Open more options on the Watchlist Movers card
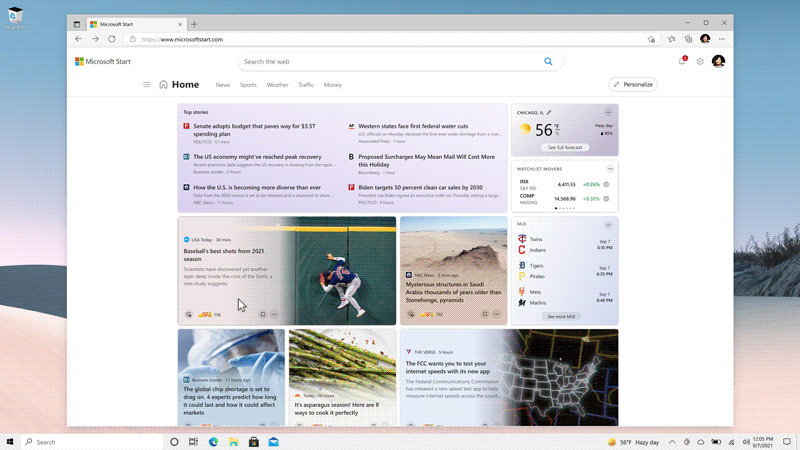The height and width of the screenshot is (450, 800). click(x=608, y=169)
